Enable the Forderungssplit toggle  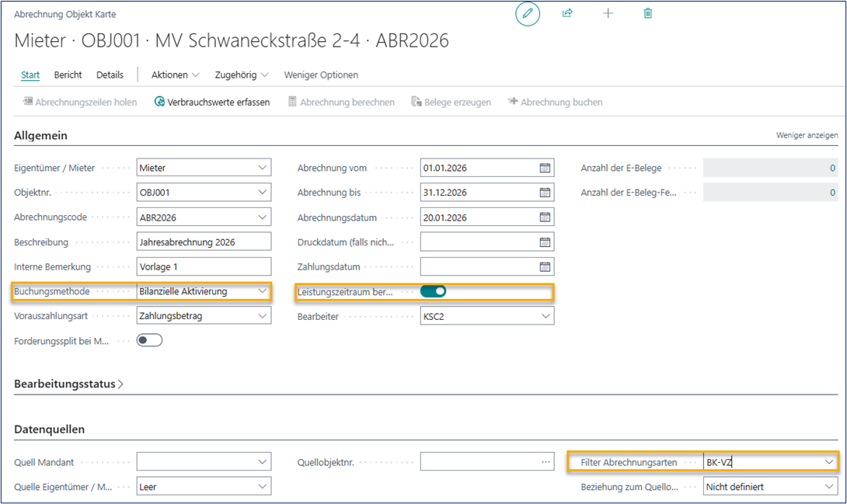click(149, 340)
